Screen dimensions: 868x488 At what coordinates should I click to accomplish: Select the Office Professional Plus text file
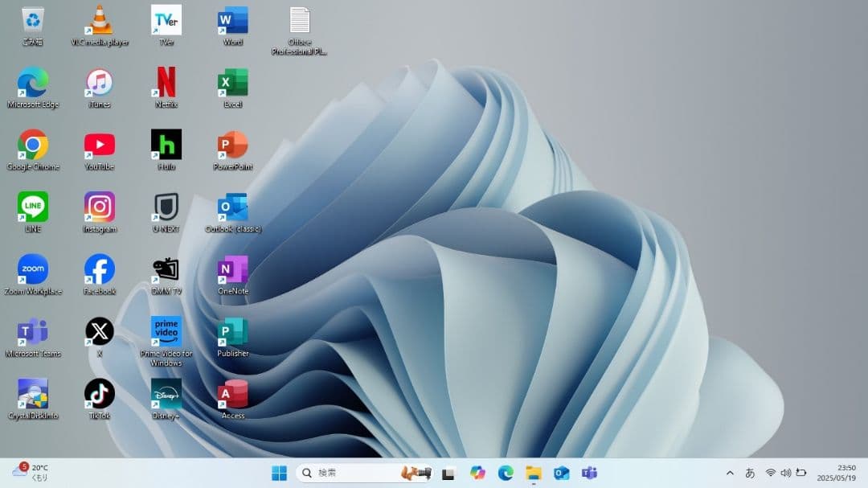[x=300, y=21]
